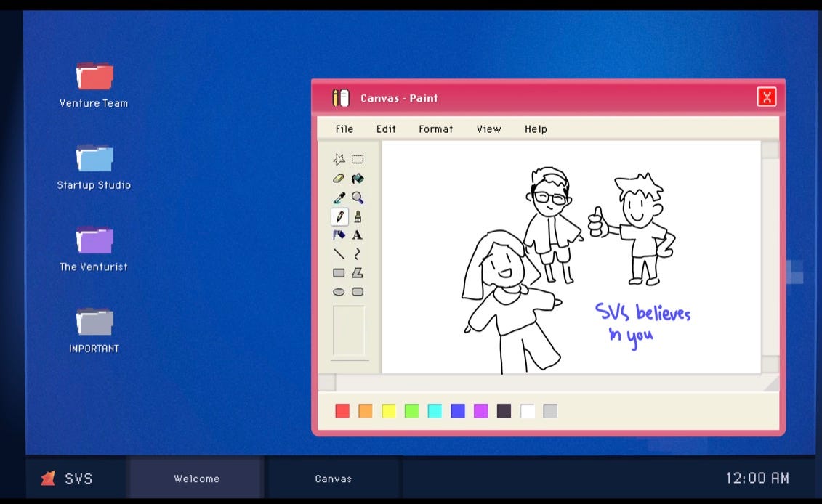Click the 'SVS believes in you' handwriting
Viewport: 822px width, 504px height.
point(642,325)
